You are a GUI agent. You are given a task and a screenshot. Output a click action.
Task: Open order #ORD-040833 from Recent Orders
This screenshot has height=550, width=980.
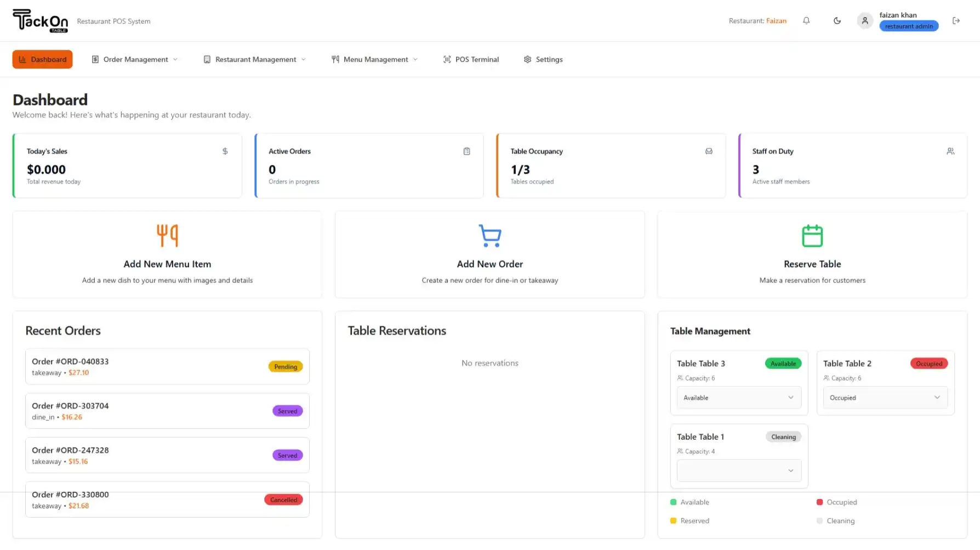pyautogui.click(x=167, y=367)
